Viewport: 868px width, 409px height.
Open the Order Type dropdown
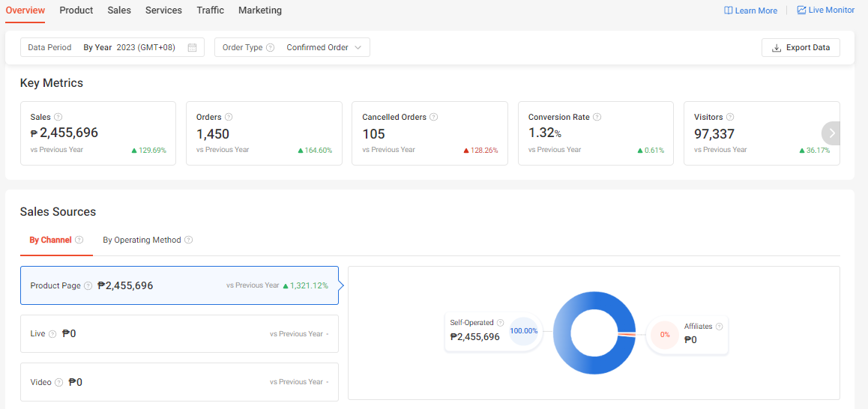[x=324, y=48]
